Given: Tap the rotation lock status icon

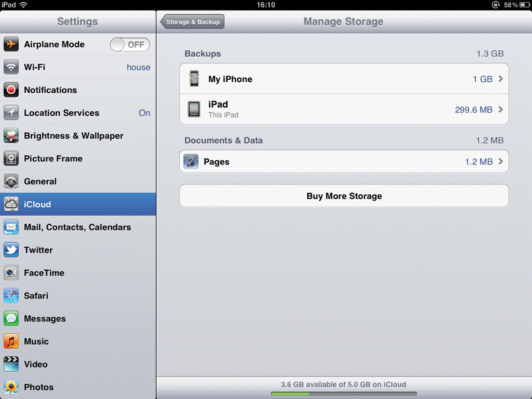Looking at the screenshot, I should (x=496, y=5).
